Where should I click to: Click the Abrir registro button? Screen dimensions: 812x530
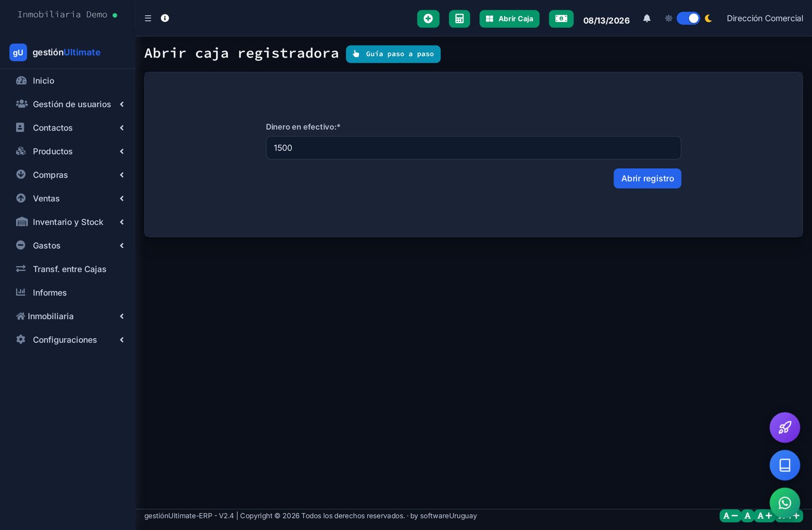coord(647,178)
